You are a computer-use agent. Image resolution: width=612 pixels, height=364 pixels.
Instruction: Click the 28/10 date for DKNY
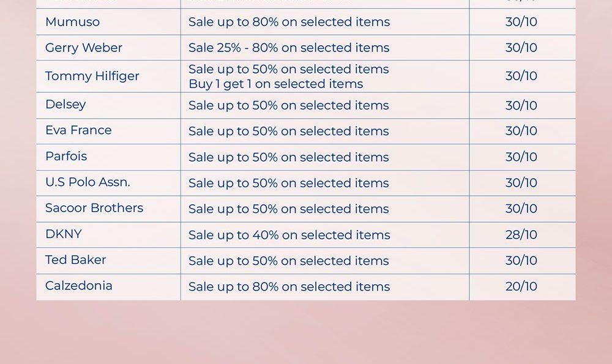(521, 235)
